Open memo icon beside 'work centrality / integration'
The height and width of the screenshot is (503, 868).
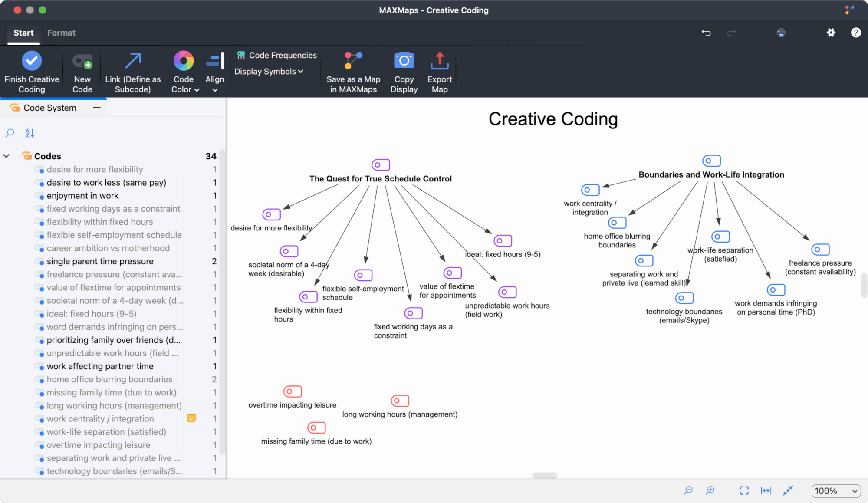[x=192, y=418]
